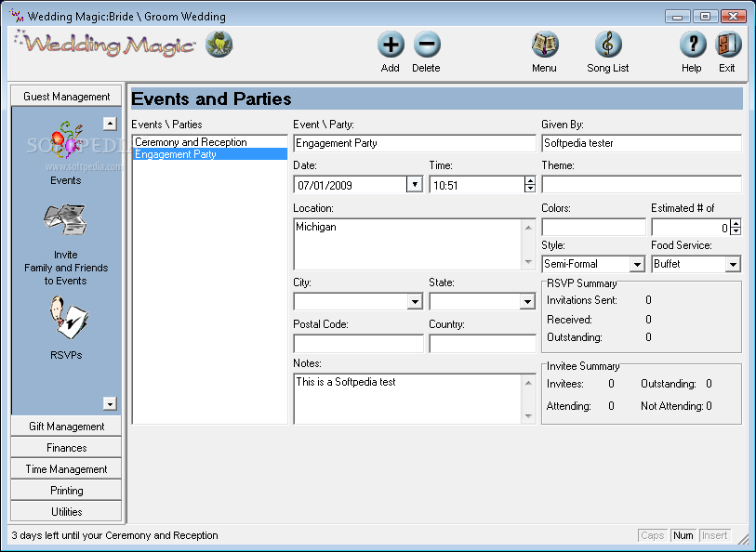Click the Notes text area
756x552 pixels.
[x=407, y=399]
